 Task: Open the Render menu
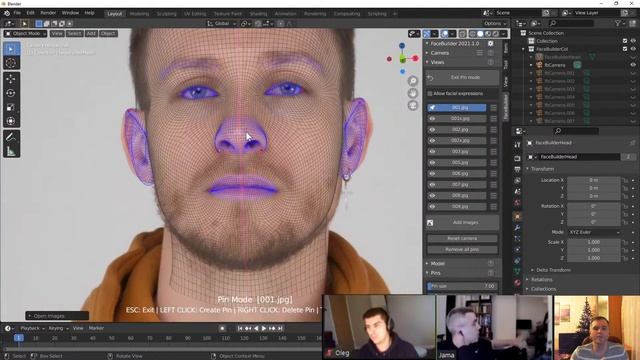pyautogui.click(x=48, y=13)
